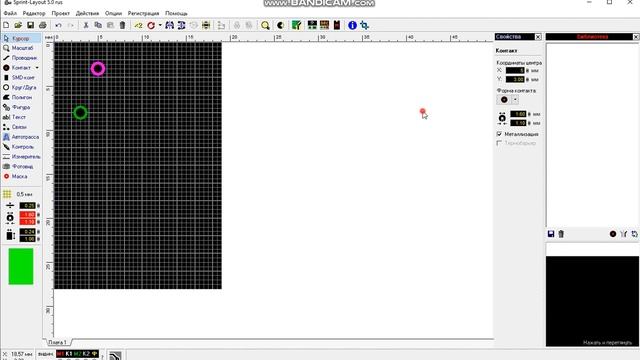Open the grid size 0.5 мм selector
The image size is (640, 360).
coord(18,194)
